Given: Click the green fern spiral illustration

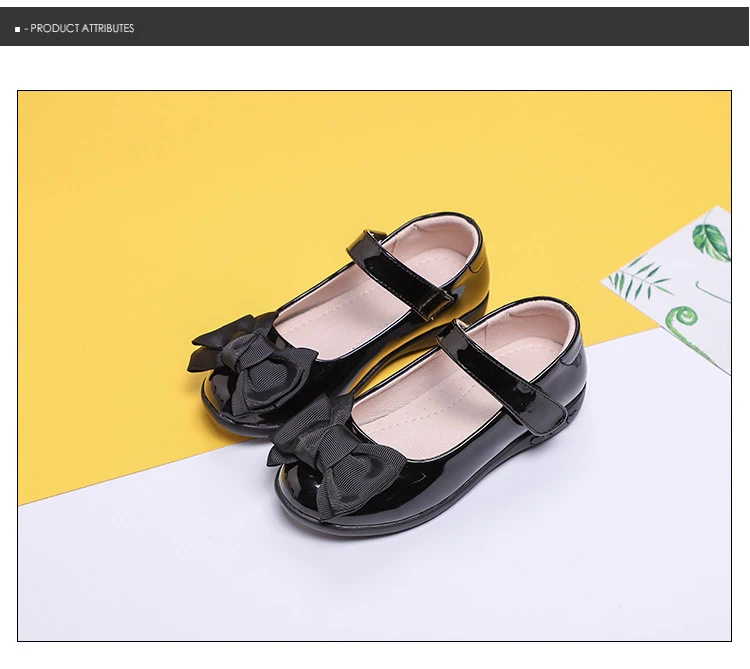Looking at the screenshot, I should click(x=684, y=324).
